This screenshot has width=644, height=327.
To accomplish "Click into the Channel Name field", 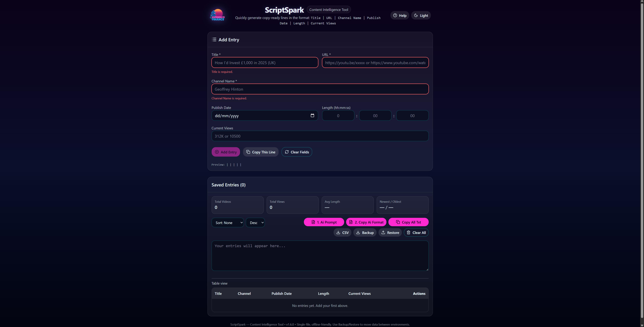I will click(x=320, y=89).
